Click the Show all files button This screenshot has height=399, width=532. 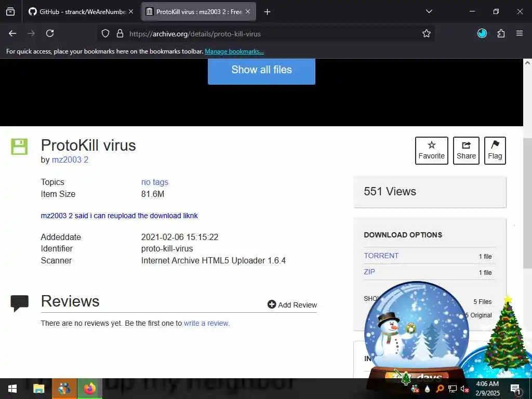tap(261, 71)
